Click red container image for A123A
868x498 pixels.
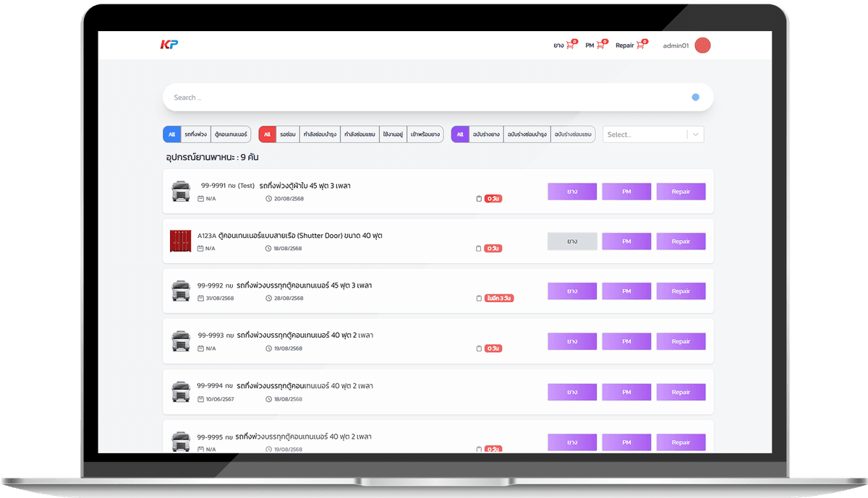pyautogui.click(x=180, y=241)
